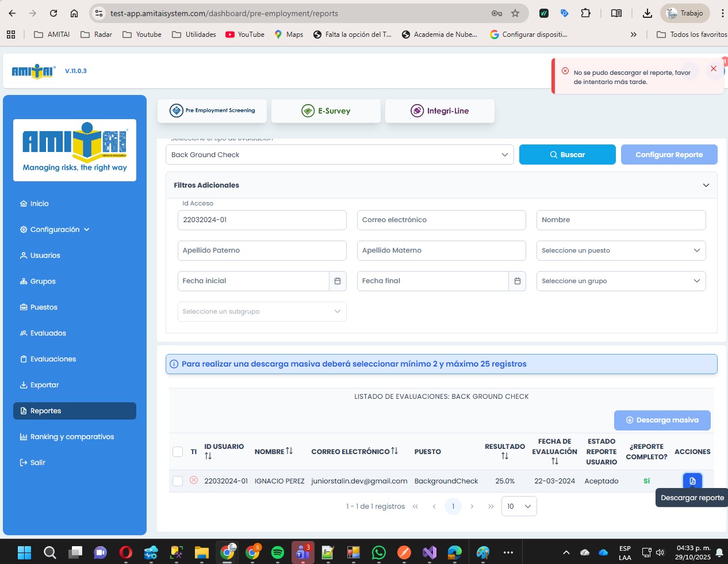Viewport: 728px width, 564px height.
Task: Open the Fecha inicial calendar picker
Action: tap(338, 281)
